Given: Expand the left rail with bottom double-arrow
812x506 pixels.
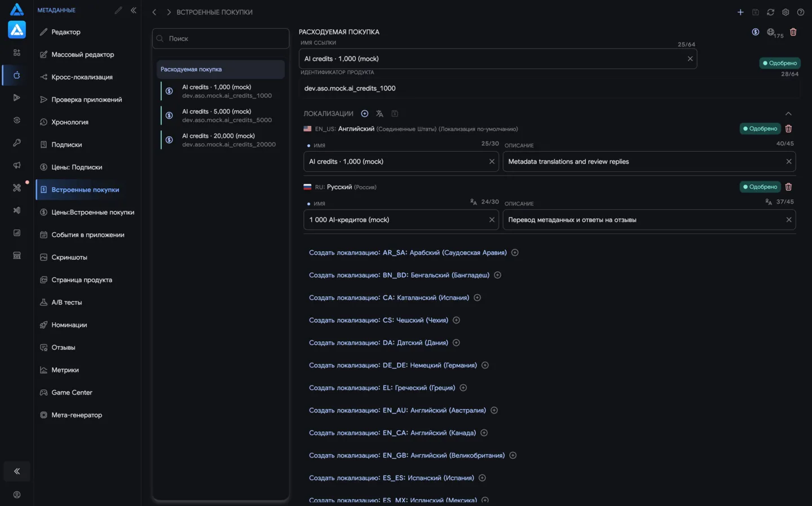Looking at the screenshot, I should [17, 471].
